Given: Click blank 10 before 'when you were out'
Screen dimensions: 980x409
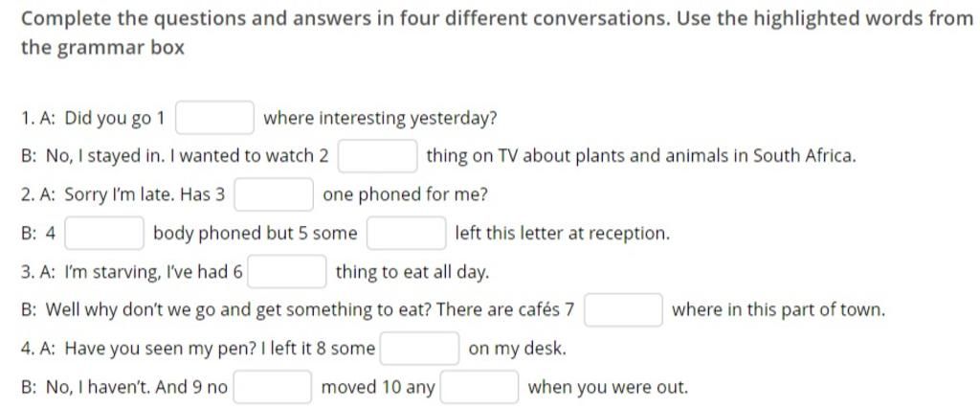Looking at the screenshot, I should [479, 387].
